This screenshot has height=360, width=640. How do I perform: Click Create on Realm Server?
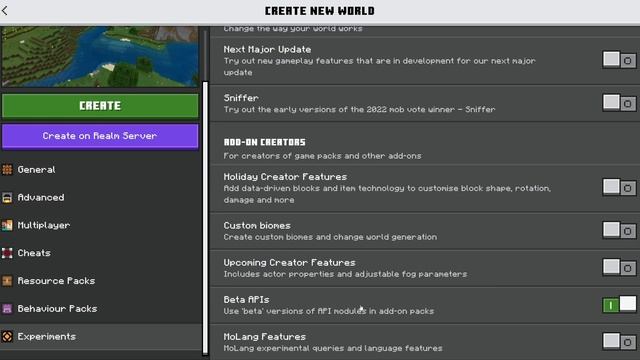pos(100,136)
